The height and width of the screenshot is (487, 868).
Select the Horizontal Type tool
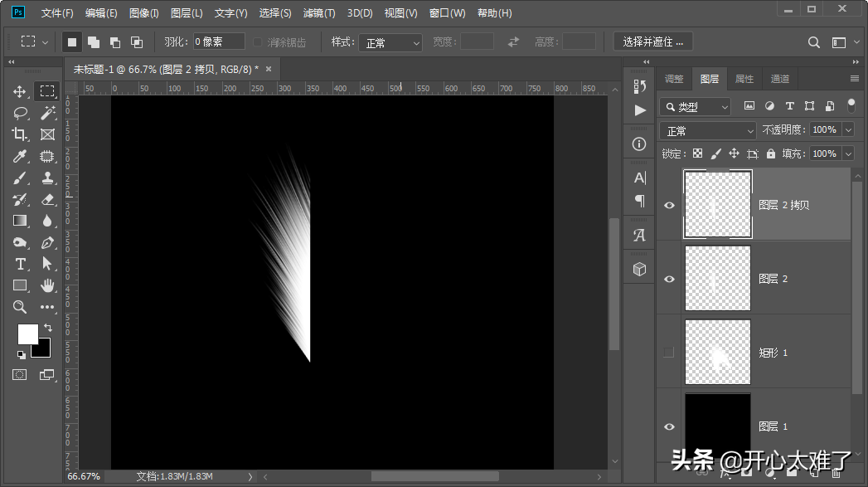[20, 264]
